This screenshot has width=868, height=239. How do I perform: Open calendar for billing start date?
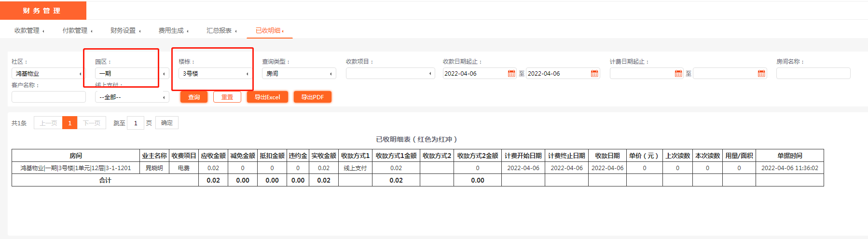pos(678,74)
